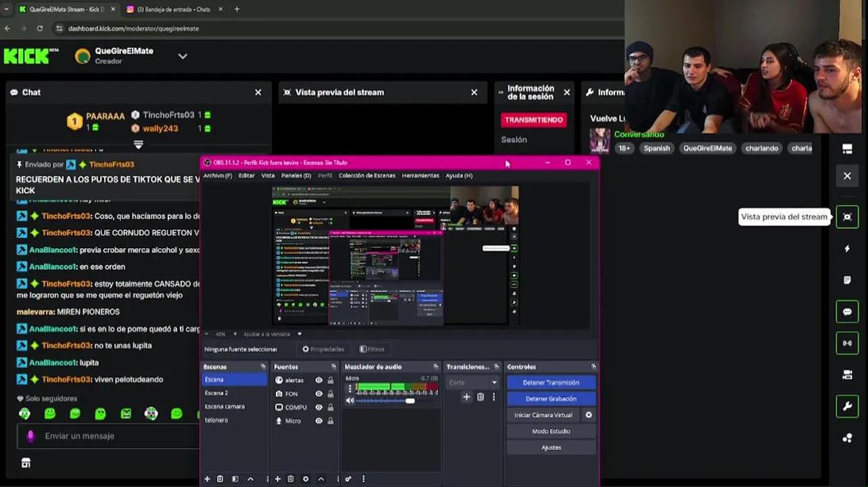Delete transition with trash icon
This screenshot has height=487, width=868.
click(481, 397)
